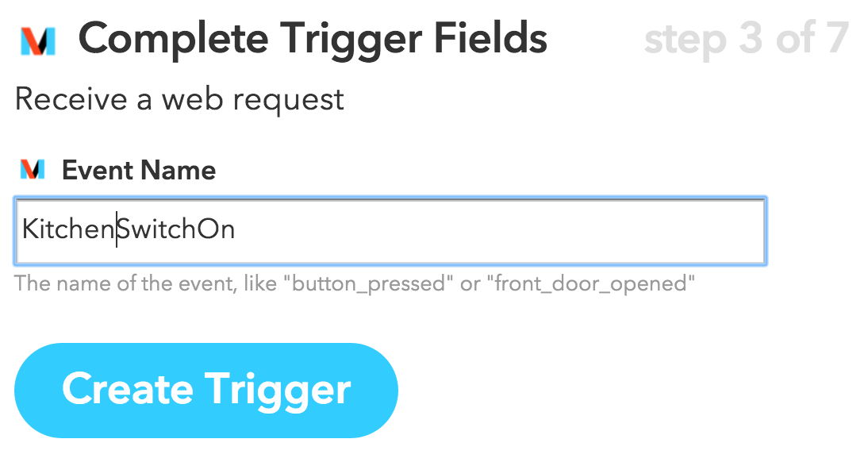Click the "front_door_opened" example in hint text
This screenshot has width=868, height=462.
click(x=590, y=283)
